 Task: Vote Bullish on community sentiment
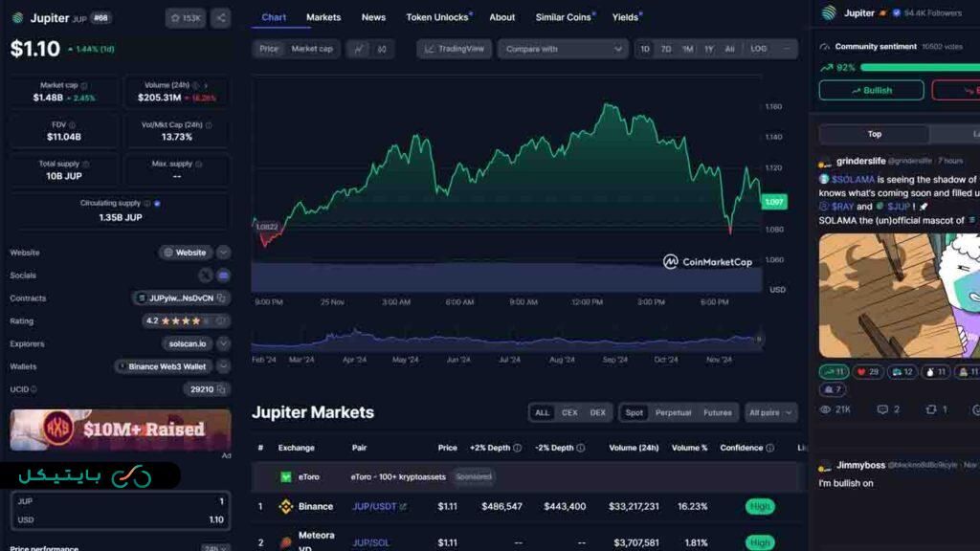click(871, 90)
